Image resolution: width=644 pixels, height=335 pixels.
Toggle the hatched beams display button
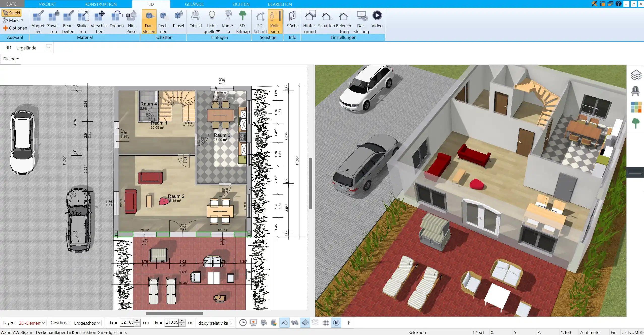click(295, 323)
